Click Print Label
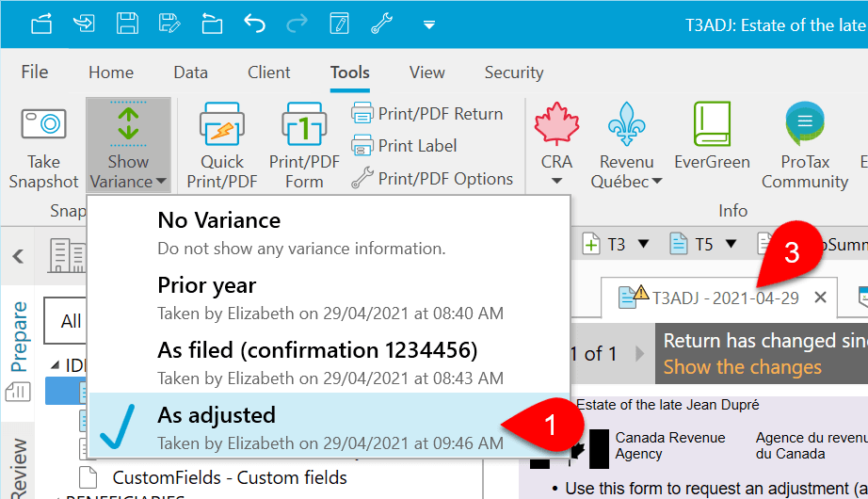The height and width of the screenshot is (499, 868). pyautogui.click(x=404, y=146)
